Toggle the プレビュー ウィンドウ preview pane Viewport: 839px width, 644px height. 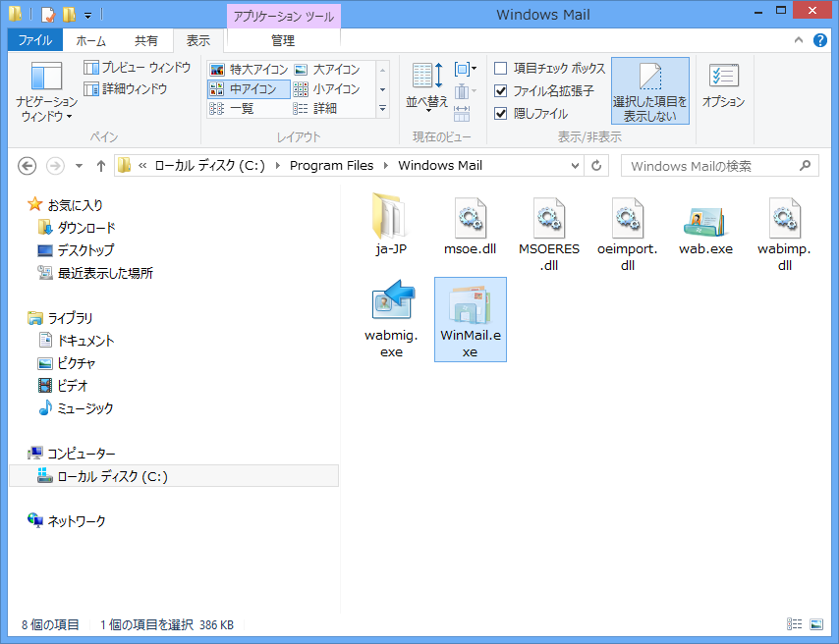(x=138, y=68)
